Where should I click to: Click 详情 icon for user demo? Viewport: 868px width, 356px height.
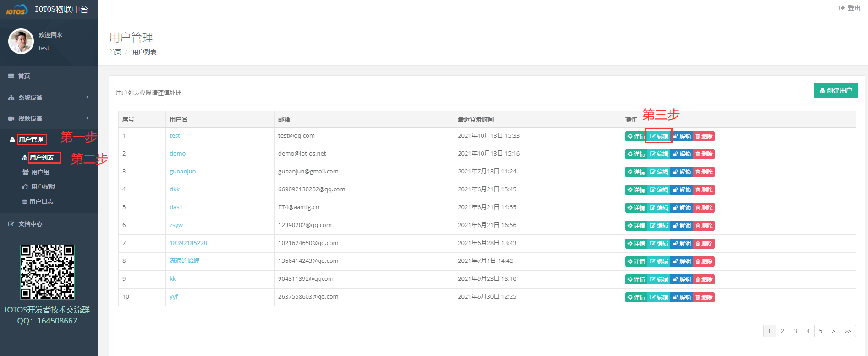[630, 154]
